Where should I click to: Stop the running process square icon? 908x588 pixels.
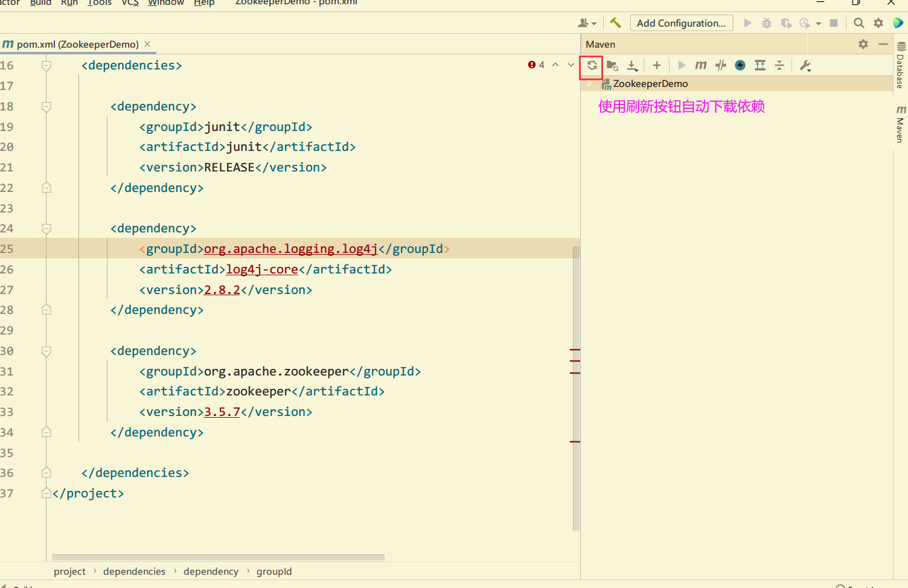click(x=834, y=23)
